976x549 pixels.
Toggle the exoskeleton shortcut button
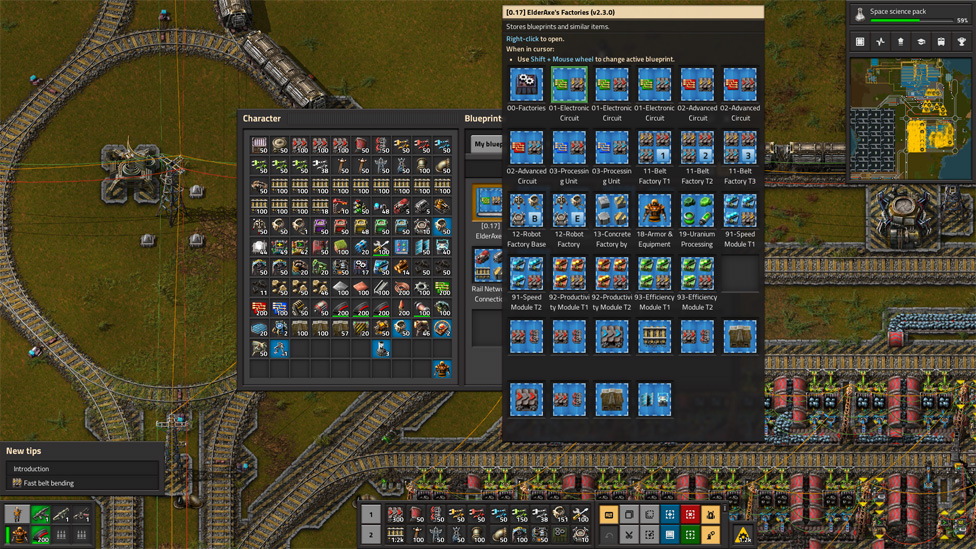(711, 535)
